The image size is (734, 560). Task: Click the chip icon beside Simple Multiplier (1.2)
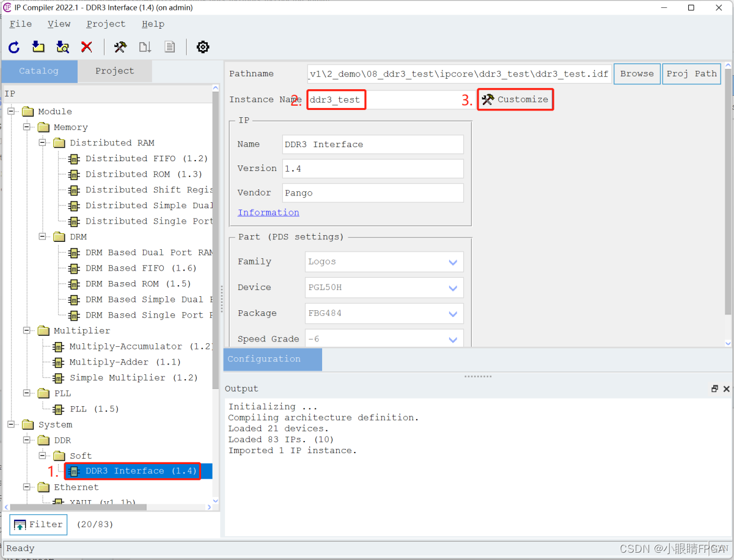click(x=59, y=378)
